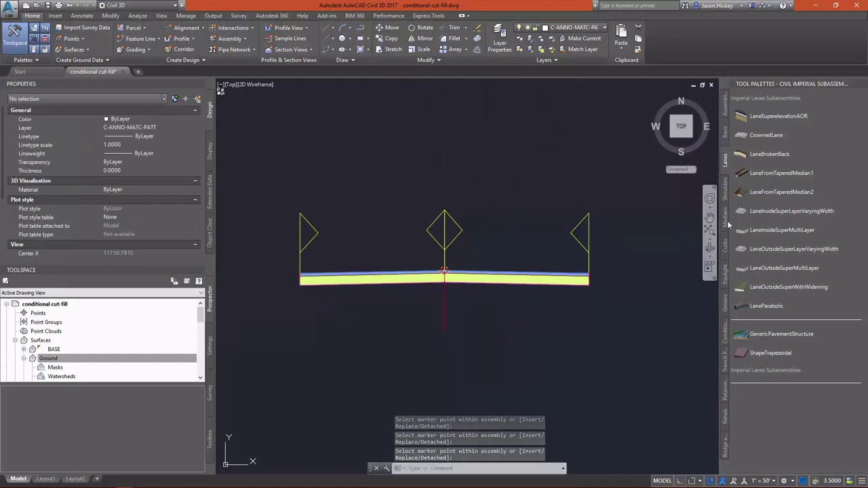Open the Feature Line dropdown
This screenshot has height=488, width=868.
tap(138, 39)
